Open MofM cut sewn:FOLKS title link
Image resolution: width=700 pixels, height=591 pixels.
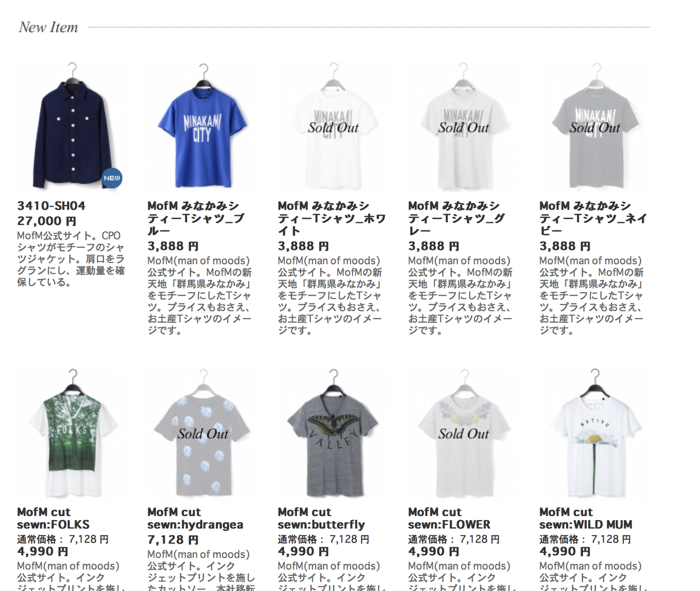click(54, 518)
